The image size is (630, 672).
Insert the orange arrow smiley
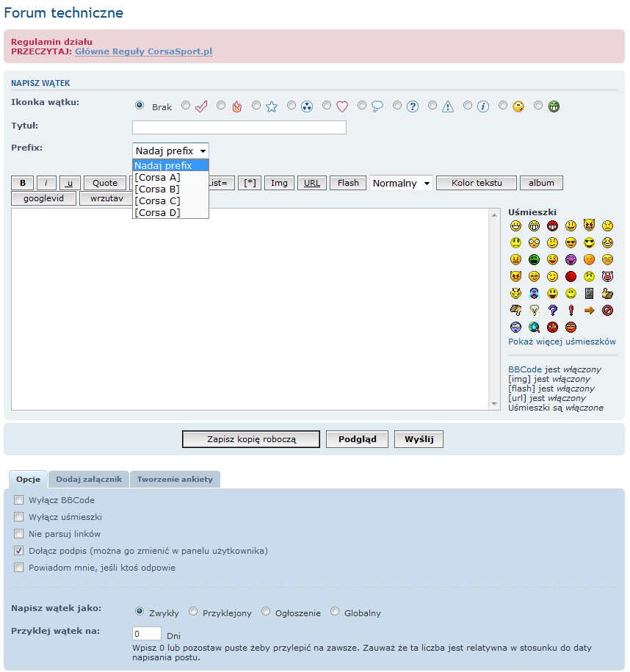click(x=589, y=310)
